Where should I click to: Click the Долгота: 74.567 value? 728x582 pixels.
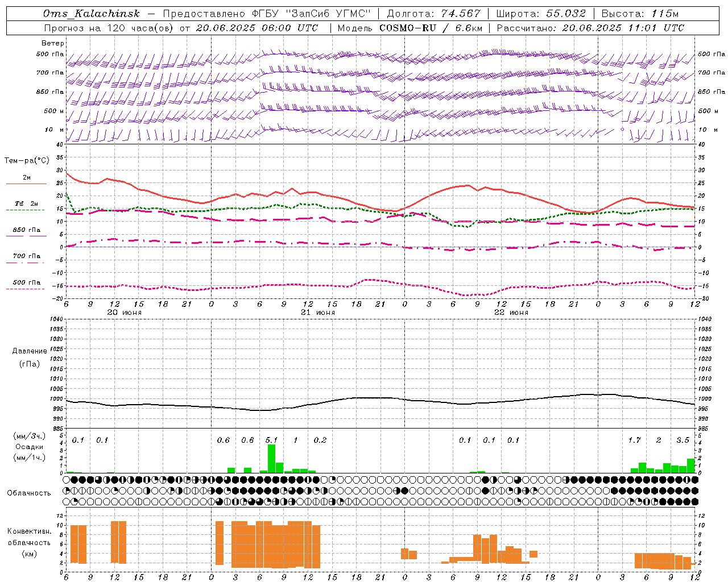click(433, 14)
